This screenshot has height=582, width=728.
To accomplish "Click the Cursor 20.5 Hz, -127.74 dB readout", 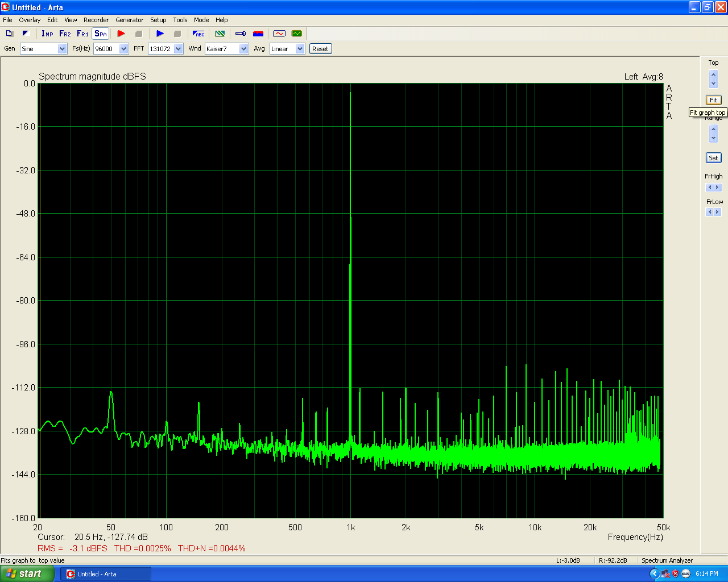I will coord(93,537).
